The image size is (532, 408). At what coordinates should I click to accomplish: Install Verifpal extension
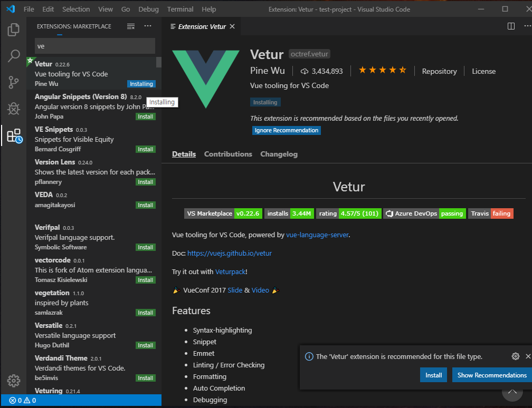click(x=146, y=247)
